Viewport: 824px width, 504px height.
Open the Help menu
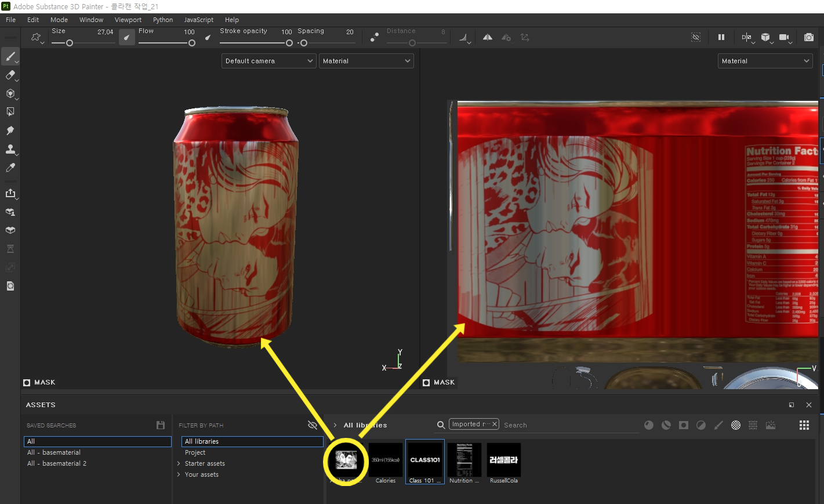232,20
